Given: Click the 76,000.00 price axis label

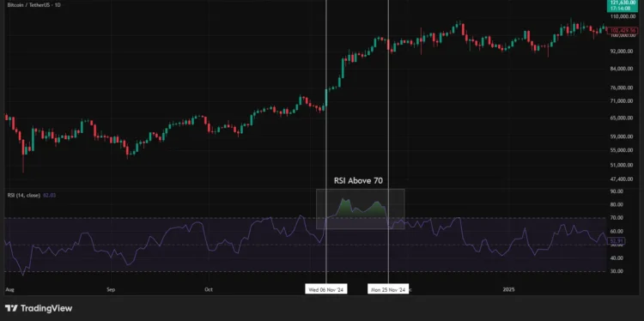Looking at the screenshot, I should tap(623, 88).
